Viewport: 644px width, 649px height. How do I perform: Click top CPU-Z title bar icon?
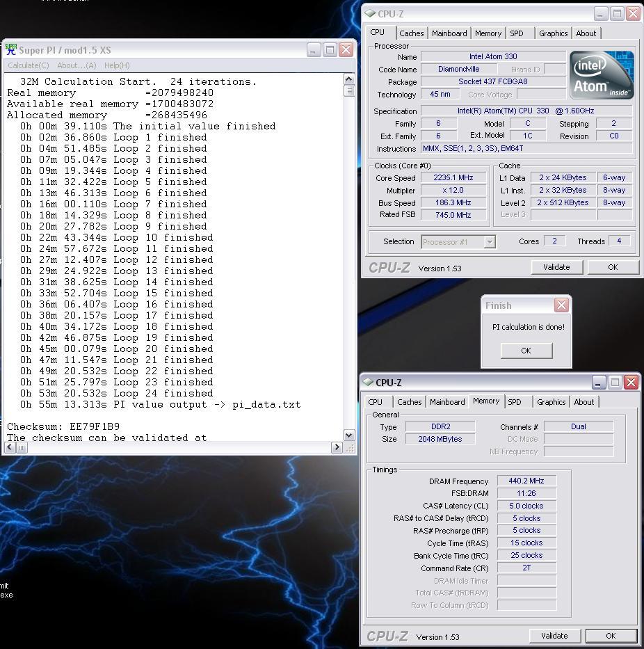(x=370, y=14)
